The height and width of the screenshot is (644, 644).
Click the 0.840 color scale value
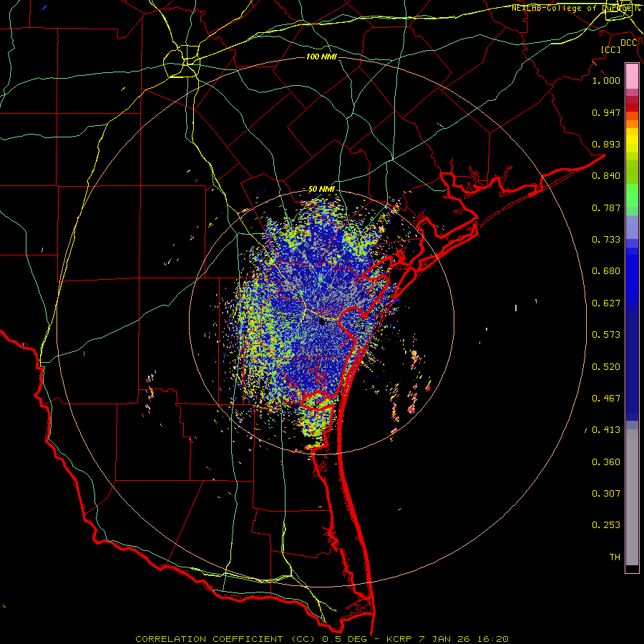pos(606,176)
